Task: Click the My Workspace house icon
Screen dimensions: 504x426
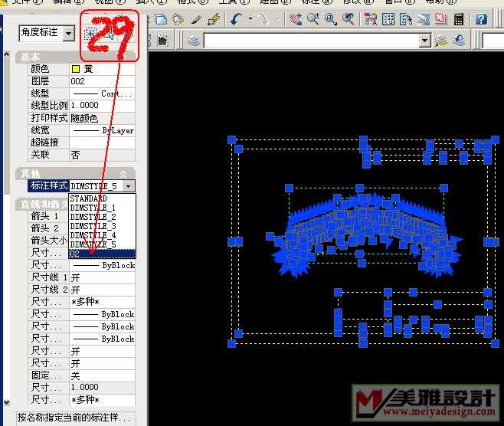Action: click(162, 41)
